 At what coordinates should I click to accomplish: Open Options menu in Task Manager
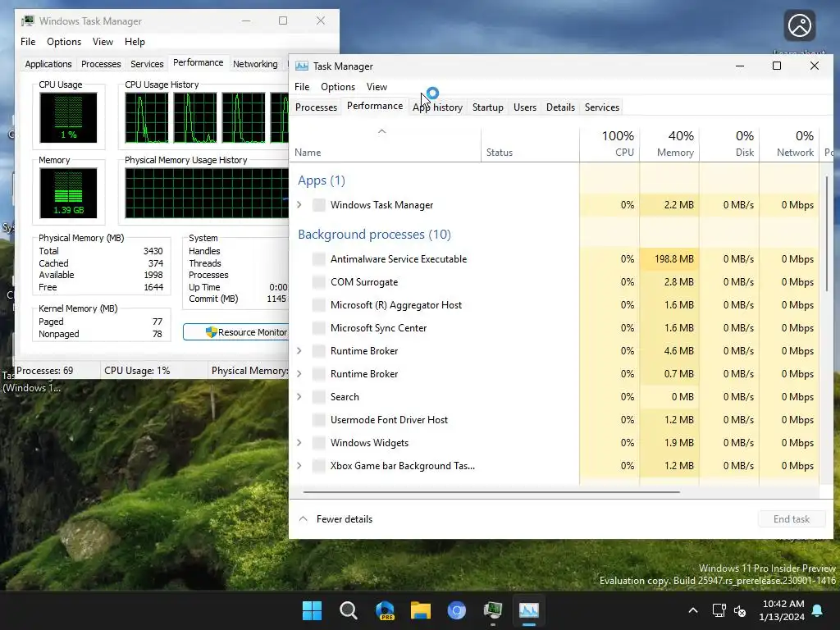(337, 87)
